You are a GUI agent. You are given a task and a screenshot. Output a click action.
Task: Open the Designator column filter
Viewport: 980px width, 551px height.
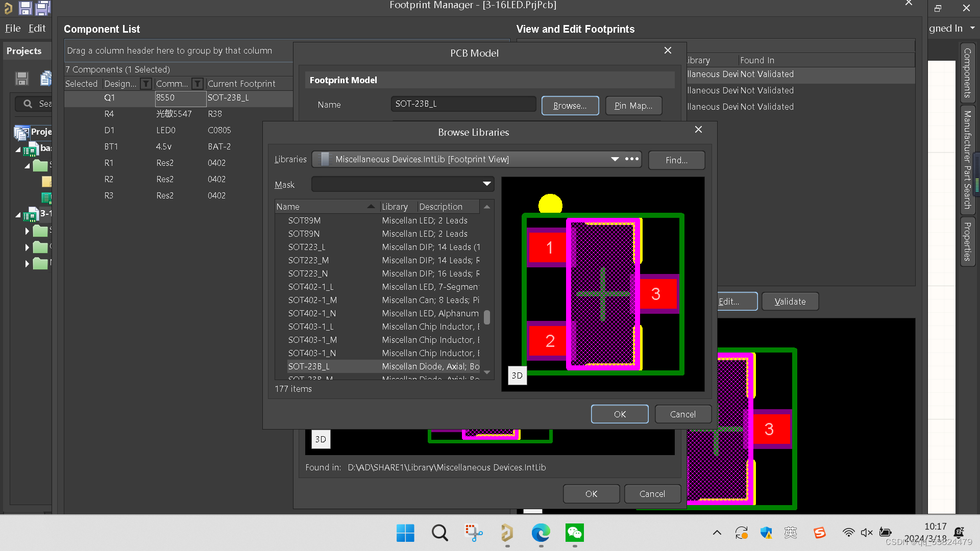(146, 84)
